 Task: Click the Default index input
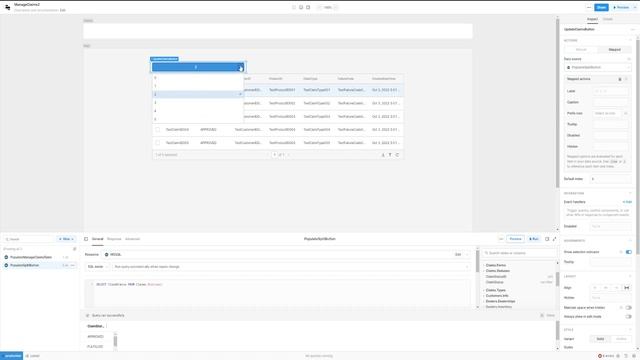click(x=611, y=179)
